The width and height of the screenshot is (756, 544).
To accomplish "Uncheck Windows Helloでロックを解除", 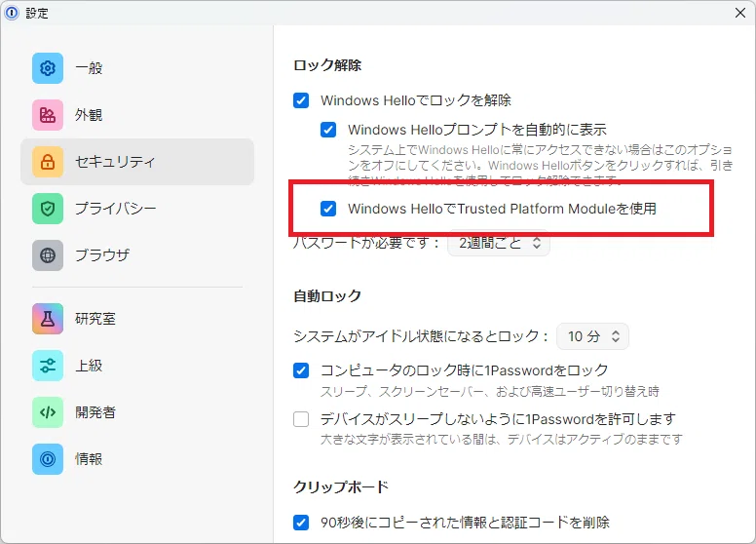I will [x=301, y=100].
